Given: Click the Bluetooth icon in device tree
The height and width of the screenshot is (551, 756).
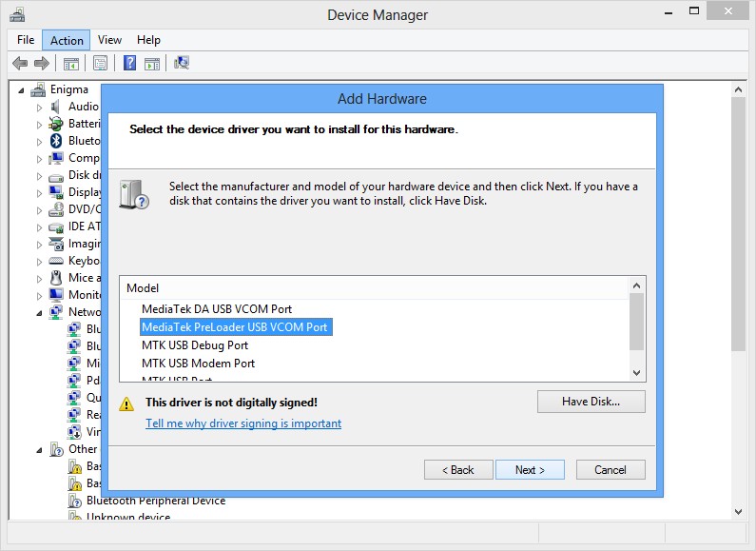Looking at the screenshot, I should point(56,141).
